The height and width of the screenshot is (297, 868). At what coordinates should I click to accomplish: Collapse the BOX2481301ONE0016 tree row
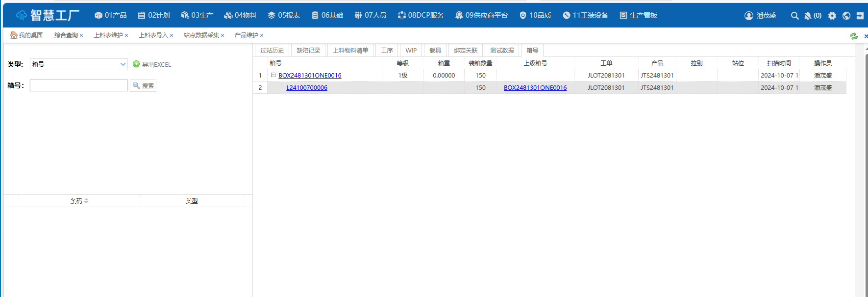(x=273, y=75)
